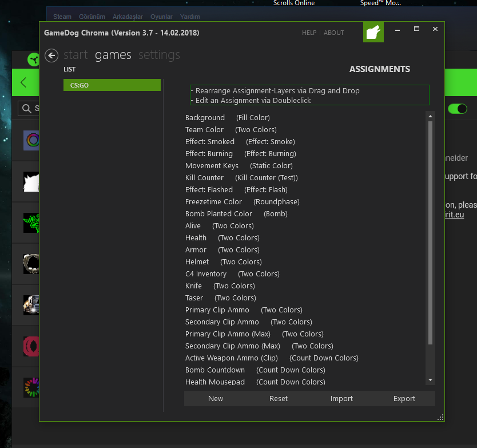Click the New assignment button
The height and width of the screenshot is (448, 477).
click(216, 398)
